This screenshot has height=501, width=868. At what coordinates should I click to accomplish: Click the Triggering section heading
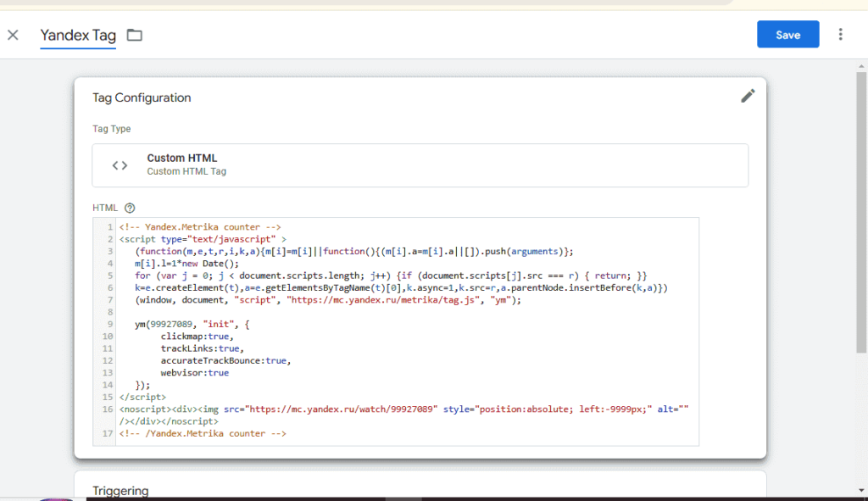[x=120, y=491]
